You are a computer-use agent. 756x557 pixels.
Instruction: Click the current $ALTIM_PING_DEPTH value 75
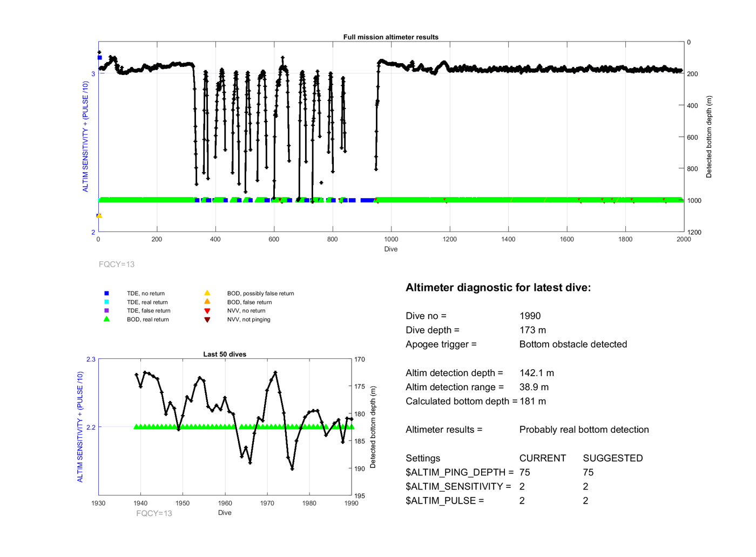525,472
